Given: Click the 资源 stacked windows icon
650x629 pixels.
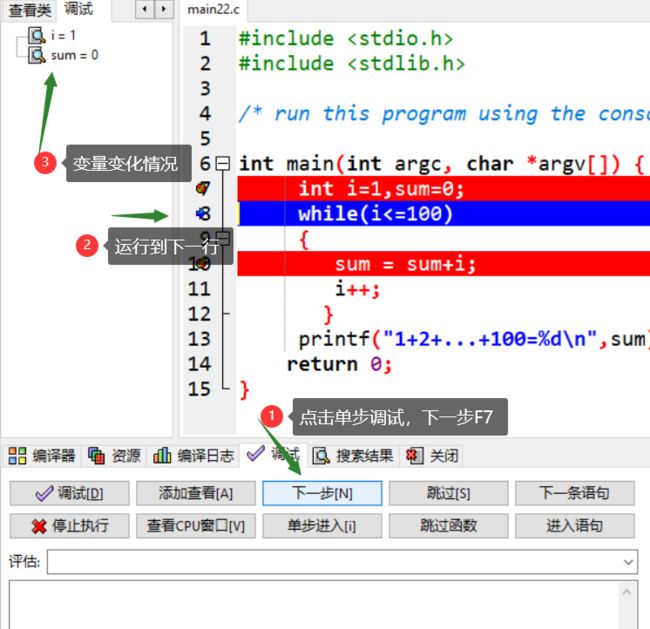Looking at the screenshot, I should (97, 456).
